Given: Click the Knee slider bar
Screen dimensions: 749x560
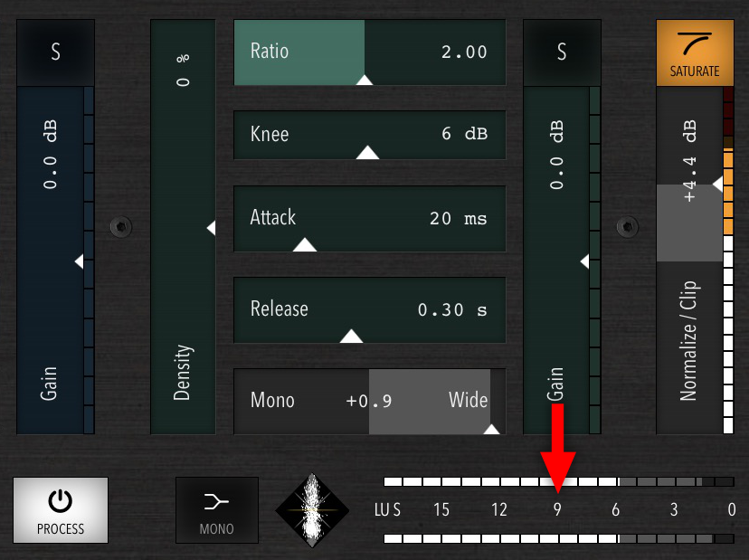Looking at the screenshot, I should (370, 135).
